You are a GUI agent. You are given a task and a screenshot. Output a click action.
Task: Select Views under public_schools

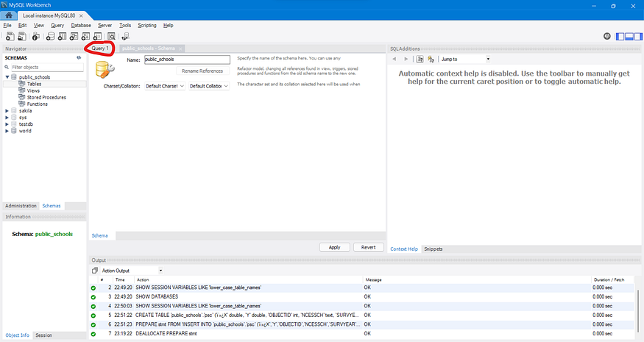pyautogui.click(x=33, y=90)
